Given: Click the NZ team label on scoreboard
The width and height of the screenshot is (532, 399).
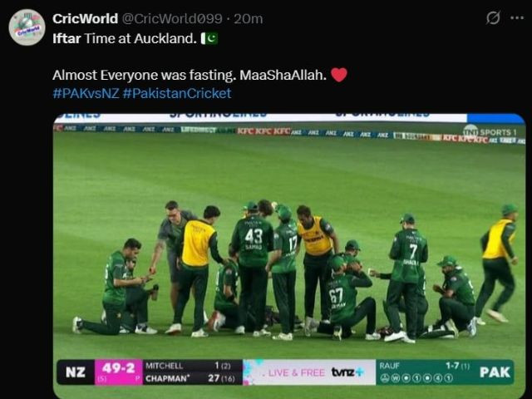Looking at the screenshot, I should click(x=76, y=372).
